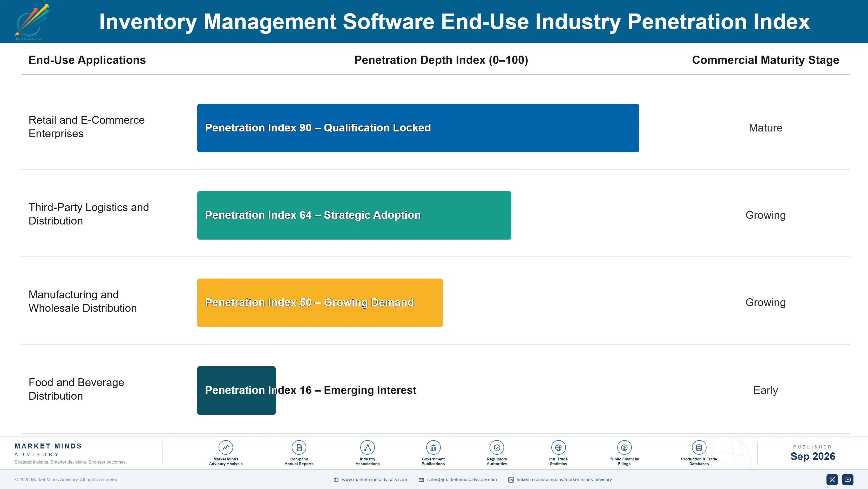Viewport: 868px width, 489px height.
Task: Select the yellow Penetration Index 50 bar
Action: 320,302
